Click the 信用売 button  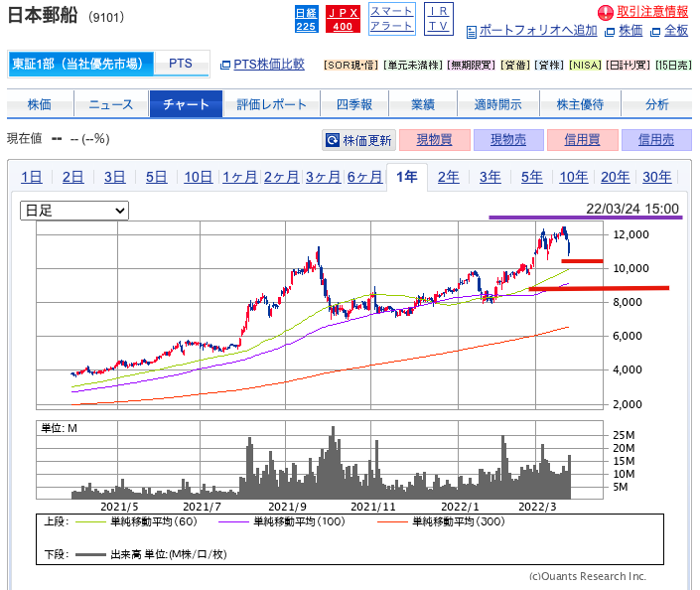tap(656, 140)
